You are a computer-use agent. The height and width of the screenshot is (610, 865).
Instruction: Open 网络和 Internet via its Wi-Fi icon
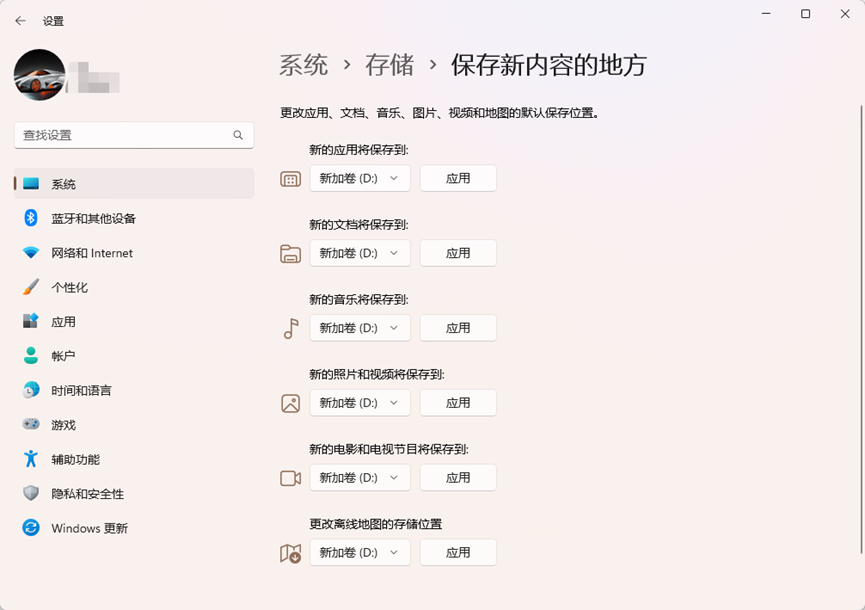[31, 253]
